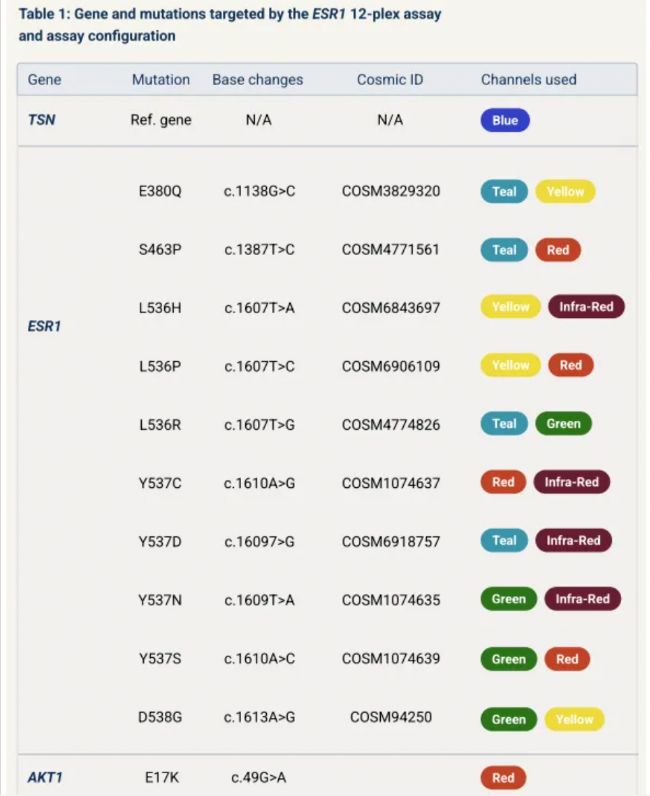Click the Table 1 caption title
650x796 pixels.
(x=230, y=25)
